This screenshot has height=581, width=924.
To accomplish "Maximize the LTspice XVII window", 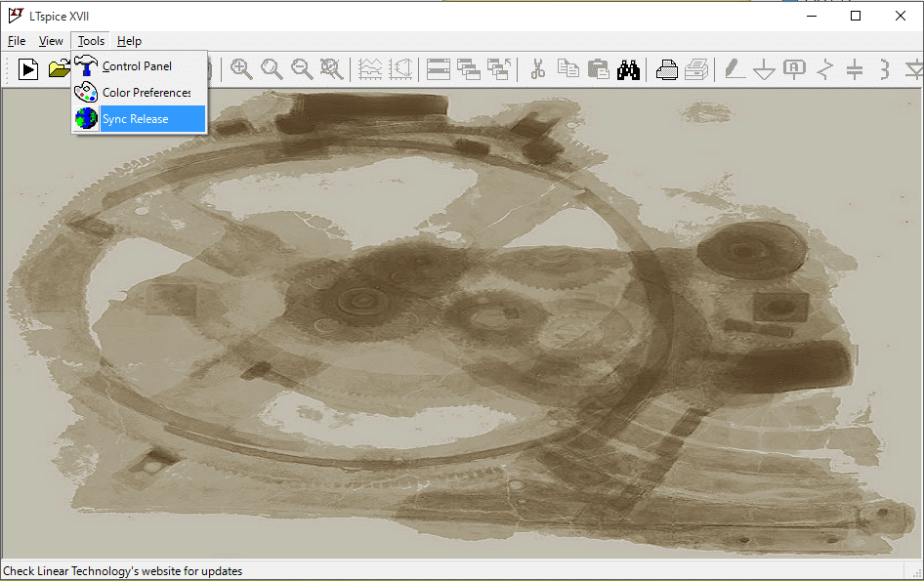I will point(856,16).
